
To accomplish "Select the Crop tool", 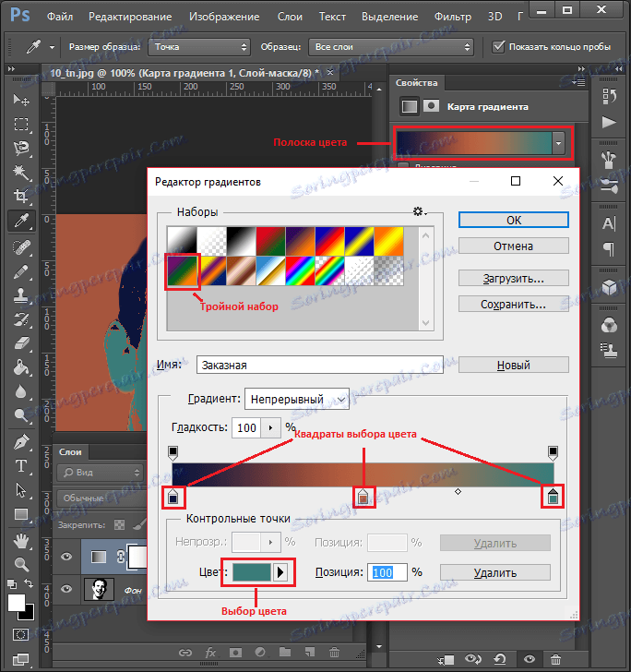I will [x=21, y=197].
